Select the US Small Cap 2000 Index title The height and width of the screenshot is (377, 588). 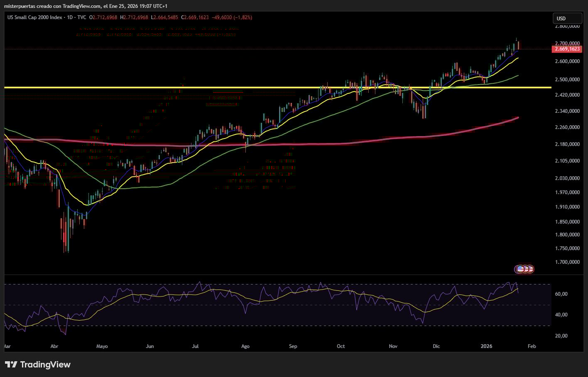pyautogui.click(x=35, y=17)
